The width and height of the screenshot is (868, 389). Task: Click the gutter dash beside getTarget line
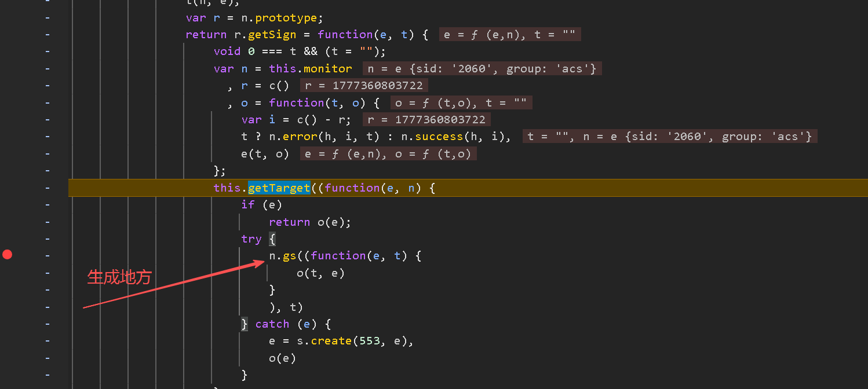click(x=48, y=188)
